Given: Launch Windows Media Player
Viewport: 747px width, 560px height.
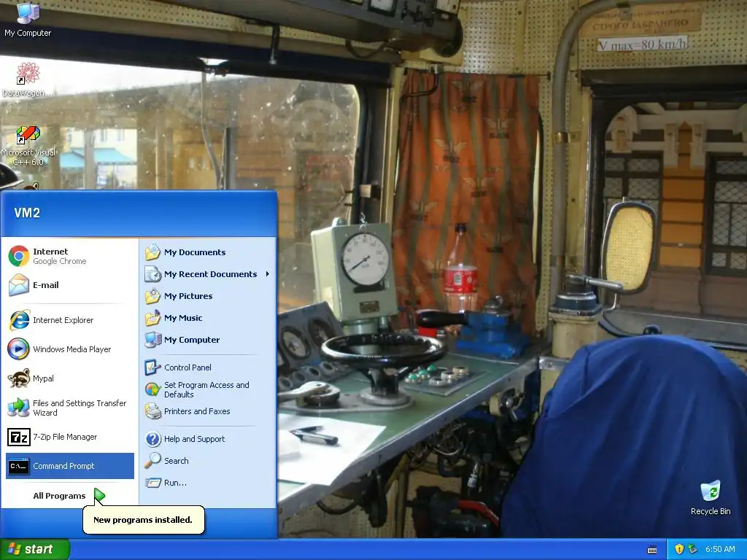Looking at the screenshot, I should click(x=69, y=349).
